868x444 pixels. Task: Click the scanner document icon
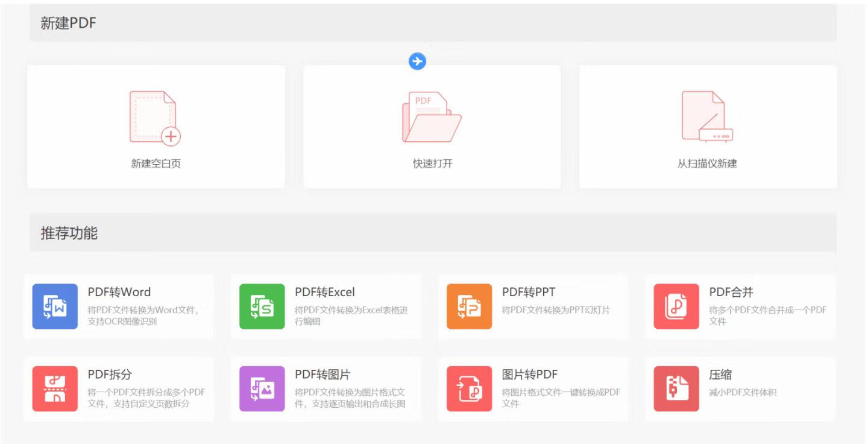(707, 117)
